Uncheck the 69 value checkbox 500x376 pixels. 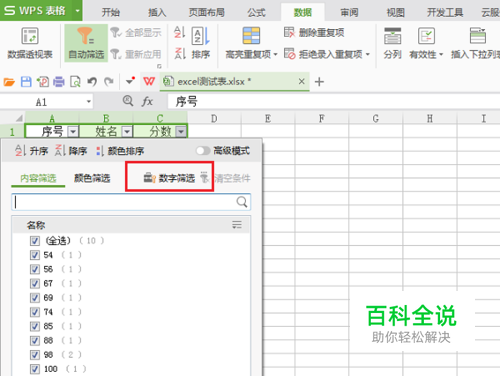pos(35,298)
